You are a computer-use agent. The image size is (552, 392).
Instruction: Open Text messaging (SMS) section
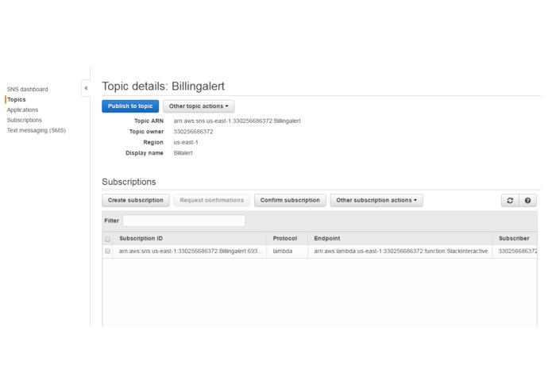point(37,130)
